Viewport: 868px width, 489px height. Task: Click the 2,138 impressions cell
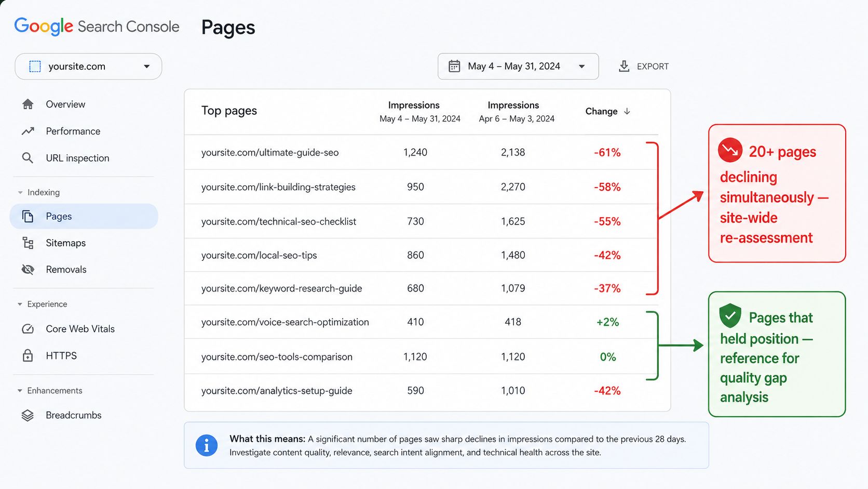[x=513, y=152]
